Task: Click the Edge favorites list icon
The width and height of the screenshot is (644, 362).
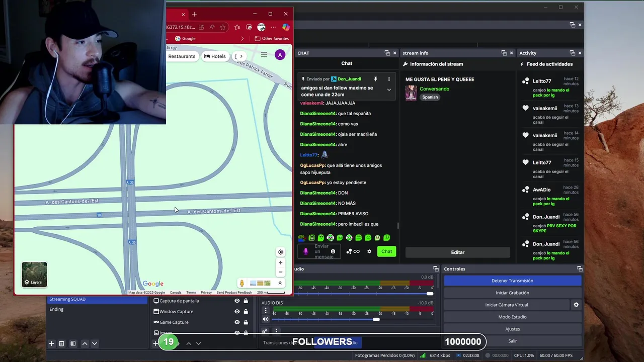Action: click(x=236, y=27)
